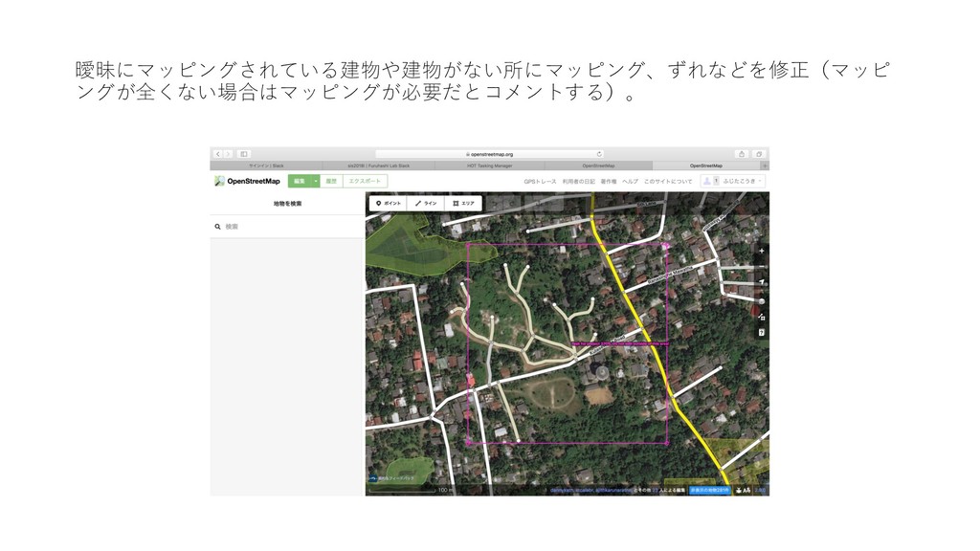Open the GPSトレース link
Viewport: 980px width, 551px height.
(x=540, y=181)
